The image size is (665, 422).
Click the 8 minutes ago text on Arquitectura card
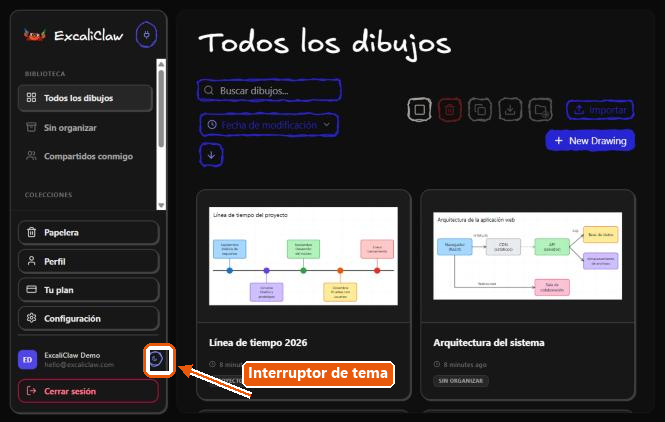(x=465, y=364)
